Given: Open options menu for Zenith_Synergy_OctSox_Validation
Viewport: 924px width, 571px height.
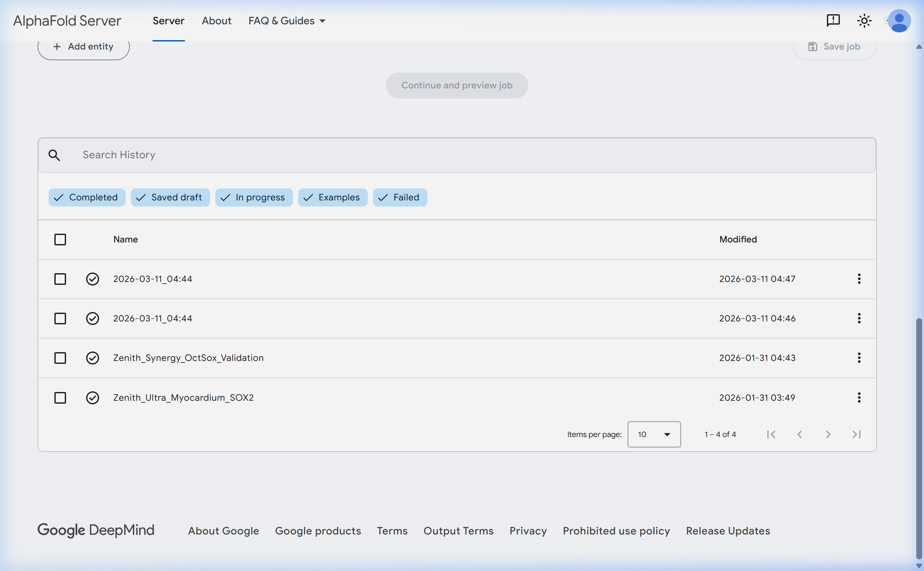Looking at the screenshot, I should [859, 358].
